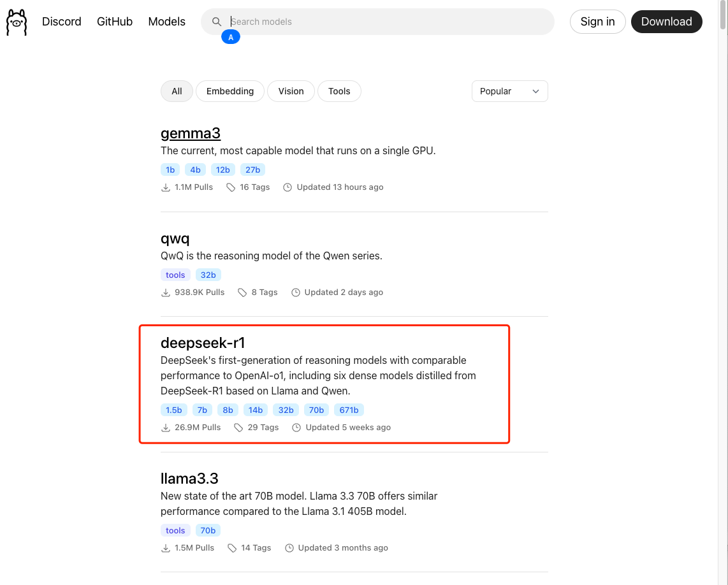Select deepseek-r1 32b size tag
Viewport: 728px width, 585px height.
click(286, 410)
